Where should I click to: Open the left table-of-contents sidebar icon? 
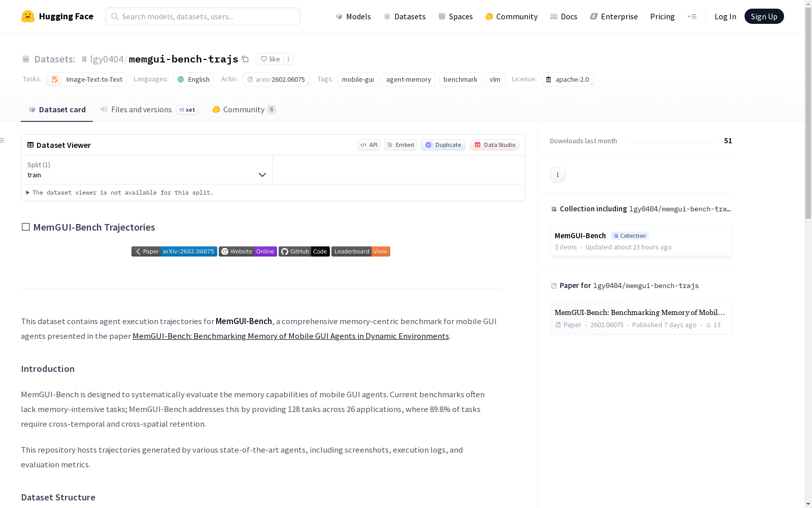3,140
